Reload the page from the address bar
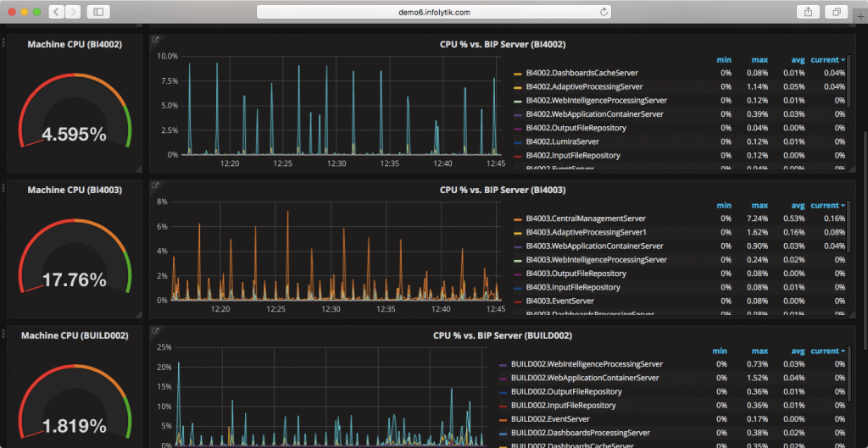The image size is (868, 448). pos(604,12)
